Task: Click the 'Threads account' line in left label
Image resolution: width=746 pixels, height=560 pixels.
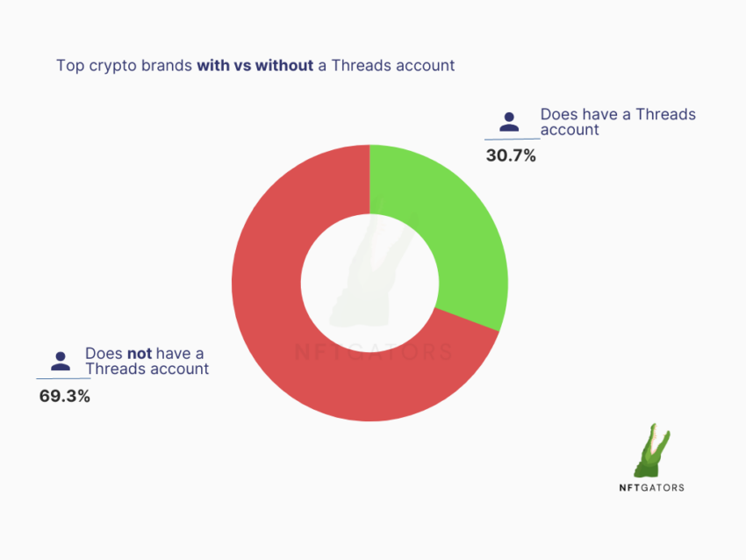Action: click(x=147, y=369)
